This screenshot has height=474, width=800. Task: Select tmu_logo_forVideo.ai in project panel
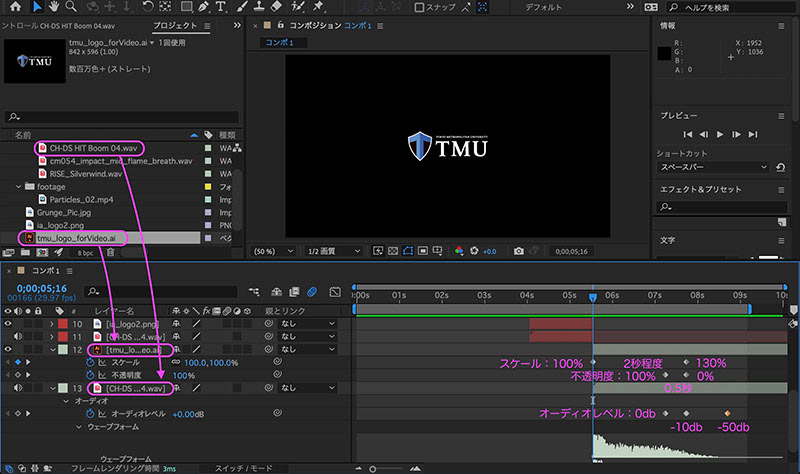(x=76, y=238)
